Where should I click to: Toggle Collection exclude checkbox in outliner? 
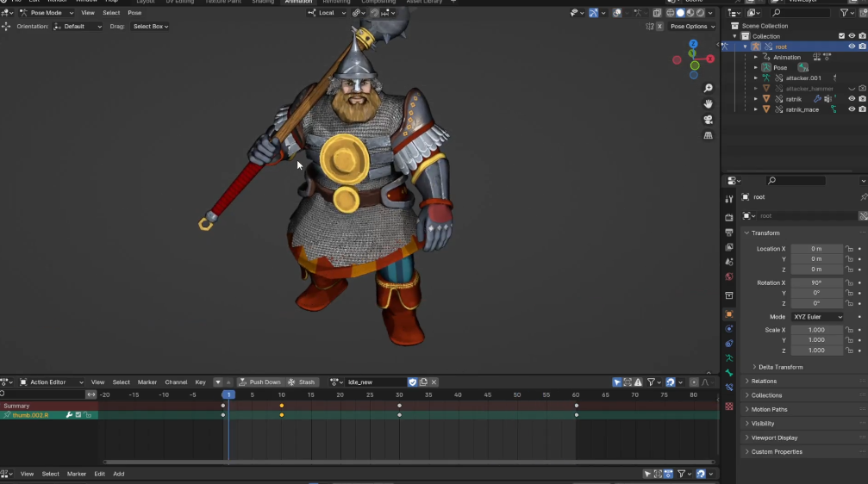click(x=842, y=36)
